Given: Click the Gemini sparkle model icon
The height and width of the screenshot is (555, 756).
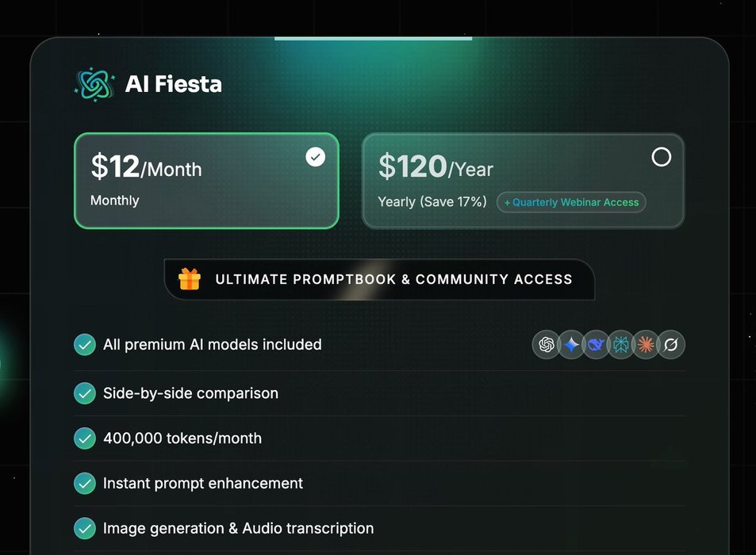Looking at the screenshot, I should (571, 345).
